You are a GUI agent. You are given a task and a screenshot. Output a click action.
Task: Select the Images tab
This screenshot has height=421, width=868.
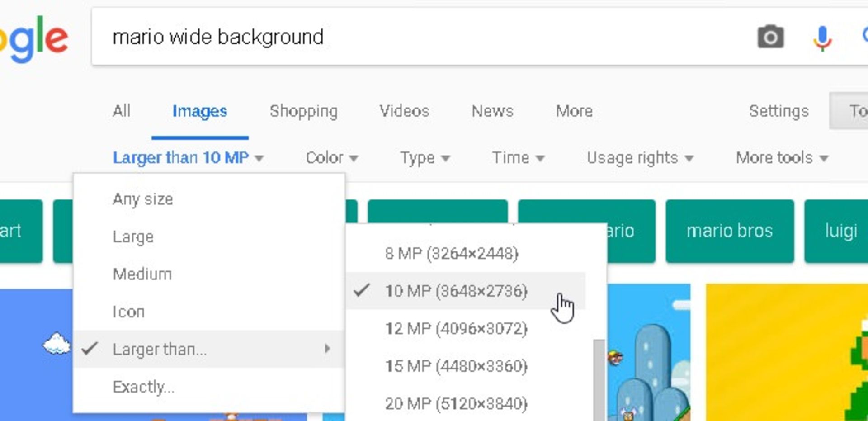(200, 111)
